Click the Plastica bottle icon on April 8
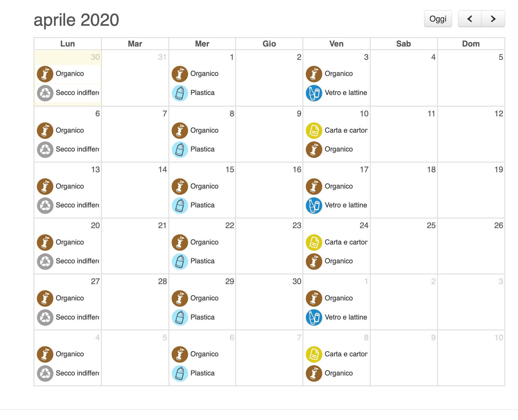Viewport: 518px width, 420px height. [180, 150]
